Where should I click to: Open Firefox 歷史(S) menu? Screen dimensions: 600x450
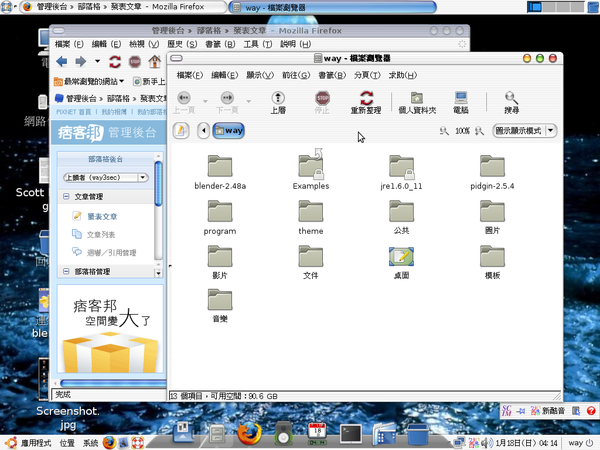[182, 44]
